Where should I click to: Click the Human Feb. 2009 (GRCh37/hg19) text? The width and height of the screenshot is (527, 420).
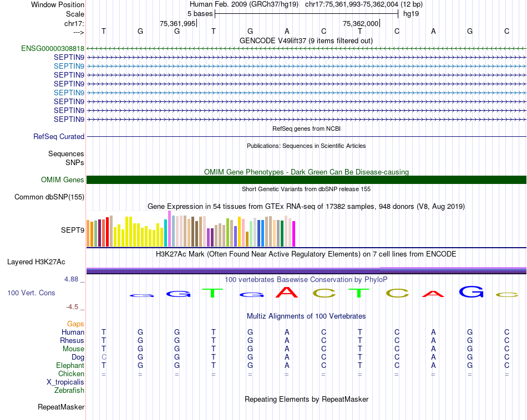click(244, 4)
